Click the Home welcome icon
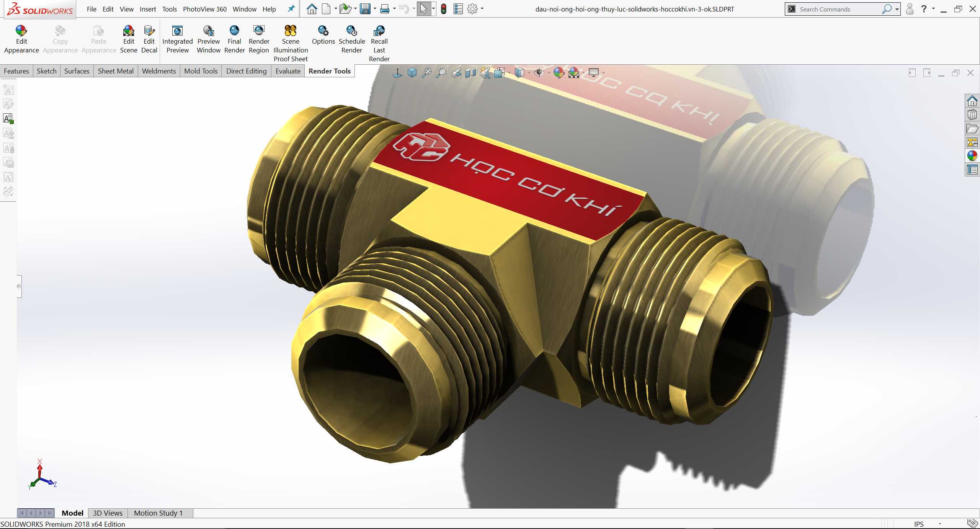The height and width of the screenshot is (529, 980). 312,9
